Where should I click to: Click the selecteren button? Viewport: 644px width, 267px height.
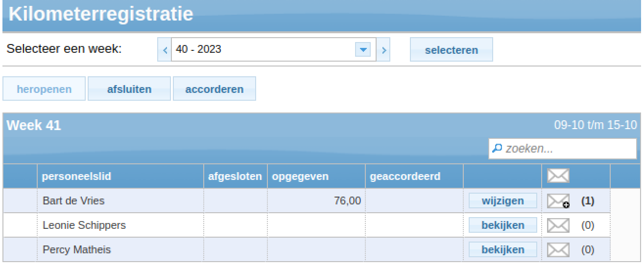click(x=452, y=49)
